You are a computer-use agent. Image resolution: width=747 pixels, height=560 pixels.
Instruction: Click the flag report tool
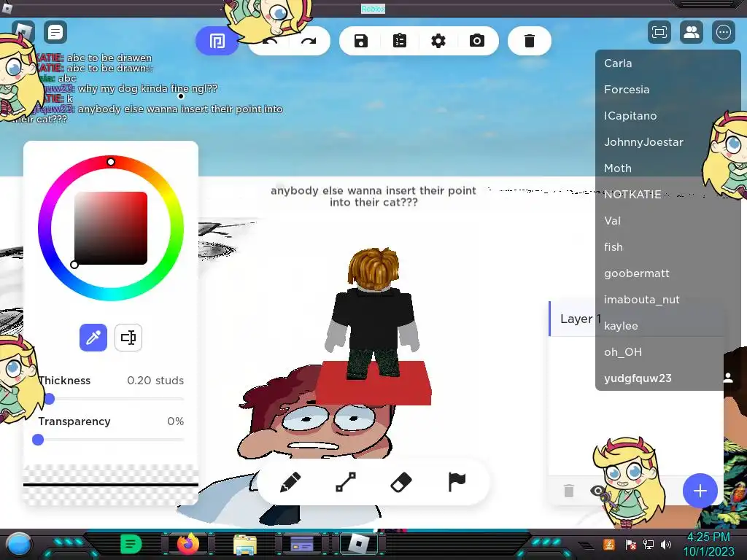coord(457,482)
